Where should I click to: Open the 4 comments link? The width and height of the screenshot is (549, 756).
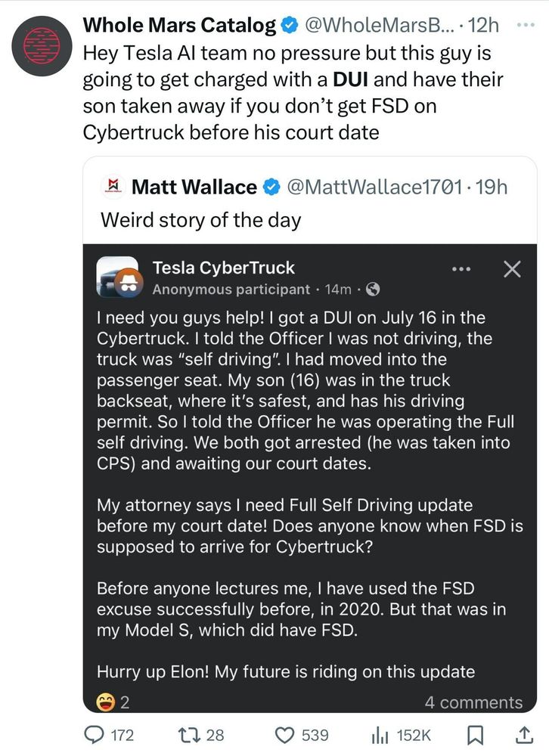(473, 702)
